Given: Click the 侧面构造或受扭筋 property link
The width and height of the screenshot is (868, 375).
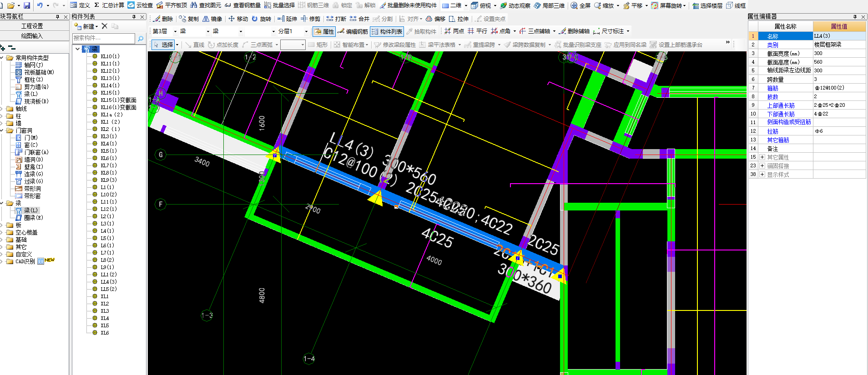Looking at the screenshot, I should click(x=789, y=122).
